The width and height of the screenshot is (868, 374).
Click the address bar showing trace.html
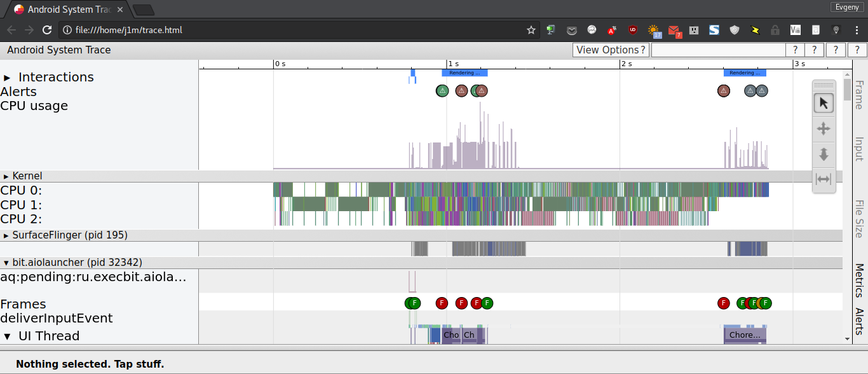[x=299, y=30]
